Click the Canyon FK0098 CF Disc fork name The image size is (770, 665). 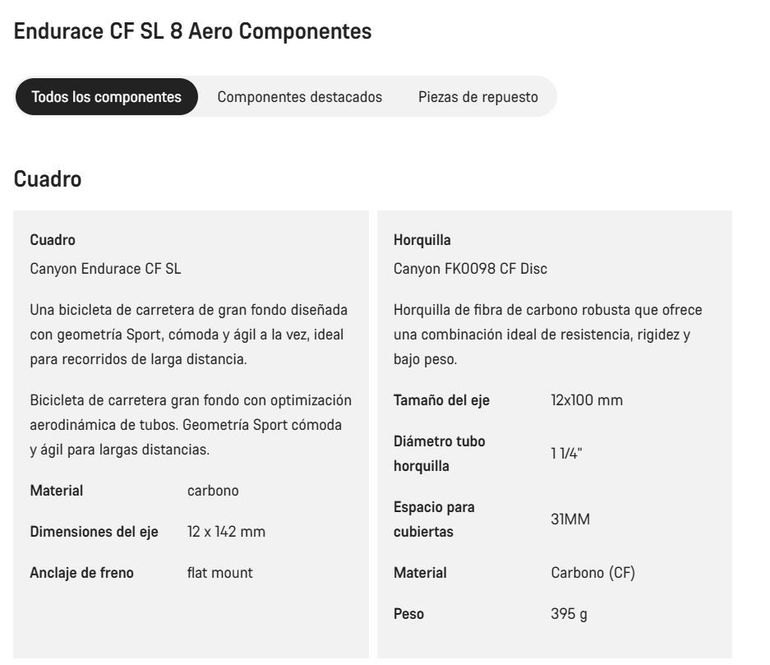[470, 269]
